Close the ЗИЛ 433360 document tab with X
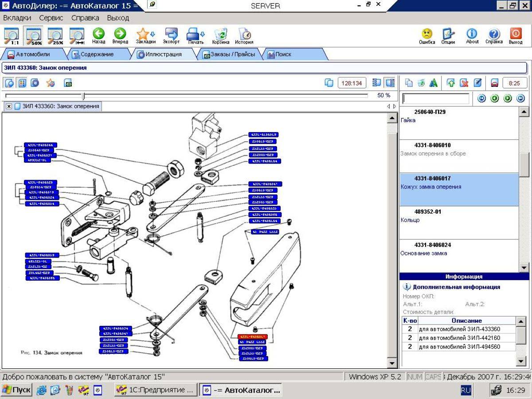This screenshot has width=532, height=399. pos(9,106)
